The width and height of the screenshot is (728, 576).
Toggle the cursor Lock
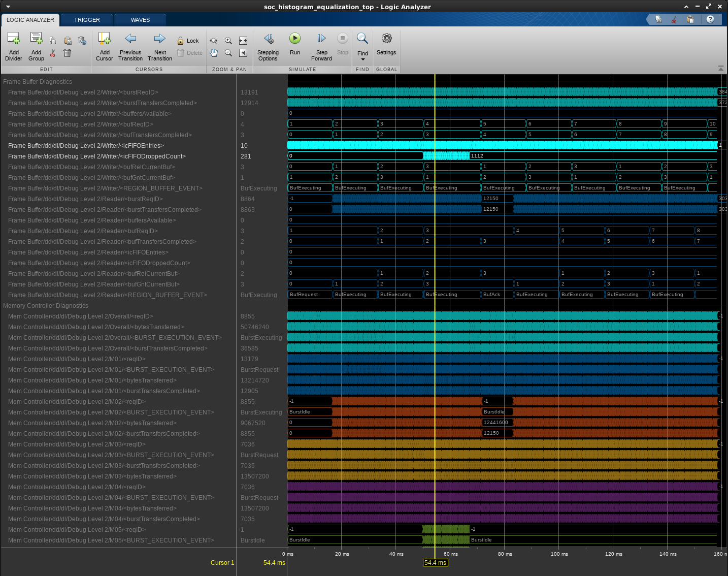(x=188, y=41)
